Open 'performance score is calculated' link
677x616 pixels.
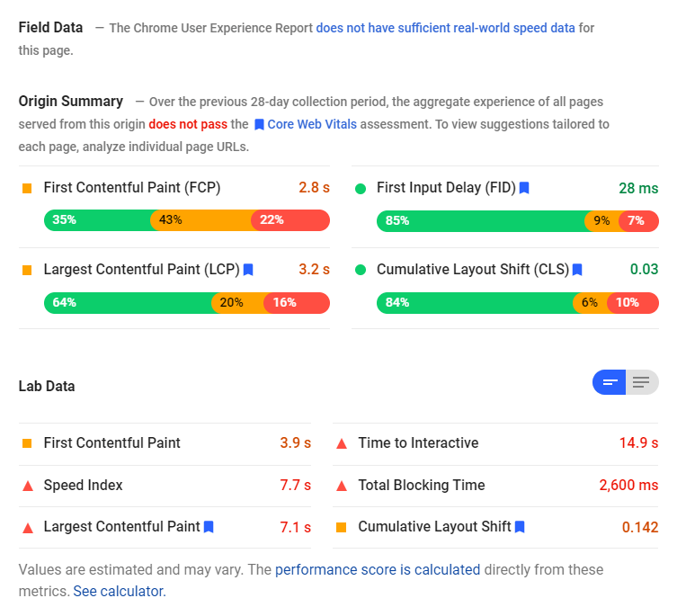tap(378, 569)
